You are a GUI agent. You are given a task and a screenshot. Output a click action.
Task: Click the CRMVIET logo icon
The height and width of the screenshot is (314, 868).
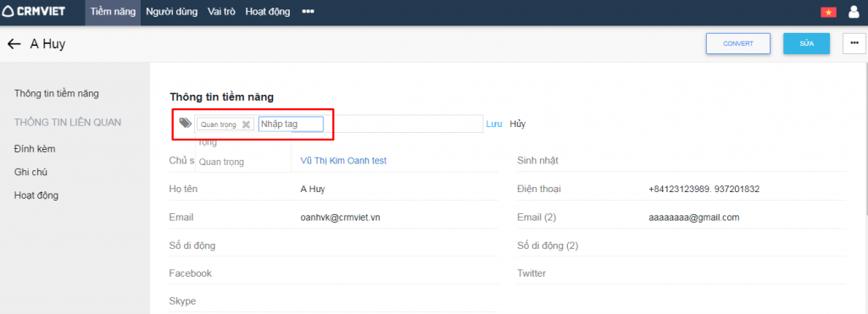coord(8,12)
